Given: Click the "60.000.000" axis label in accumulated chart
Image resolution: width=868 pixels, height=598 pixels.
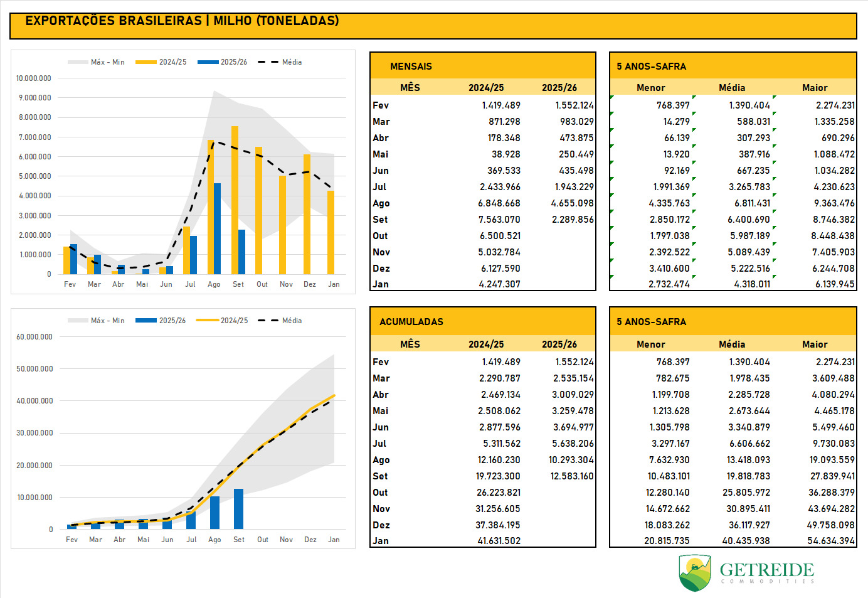Looking at the screenshot, I should 34,337.
